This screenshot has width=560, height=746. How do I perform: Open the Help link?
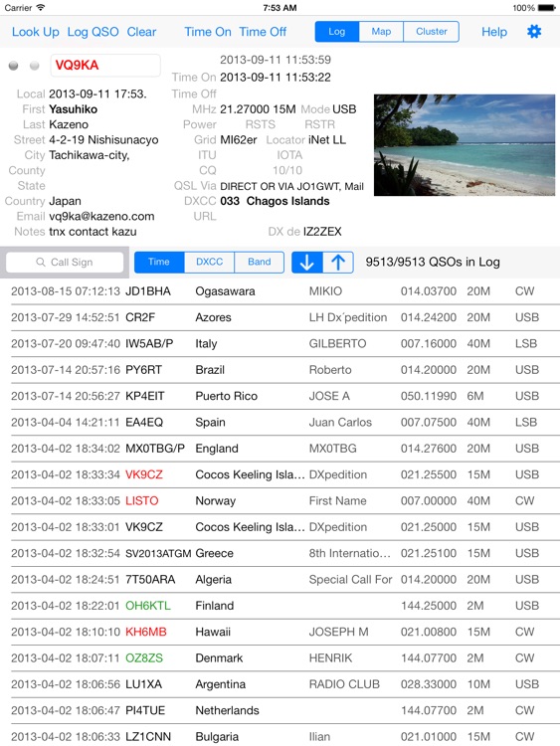pyautogui.click(x=494, y=32)
